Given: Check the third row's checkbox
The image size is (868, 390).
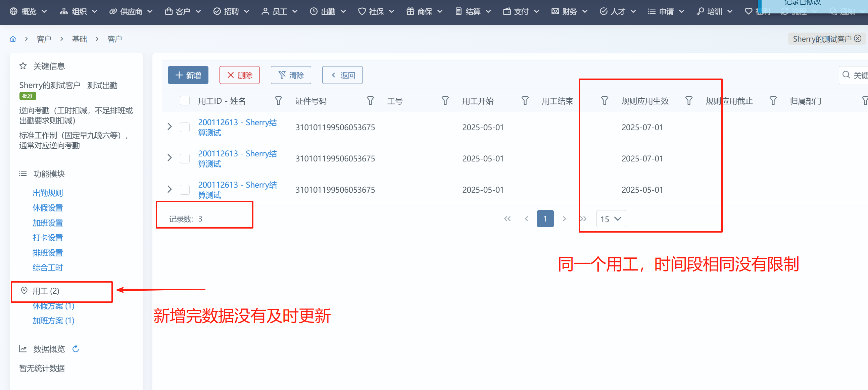Looking at the screenshot, I should pos(185,190).
